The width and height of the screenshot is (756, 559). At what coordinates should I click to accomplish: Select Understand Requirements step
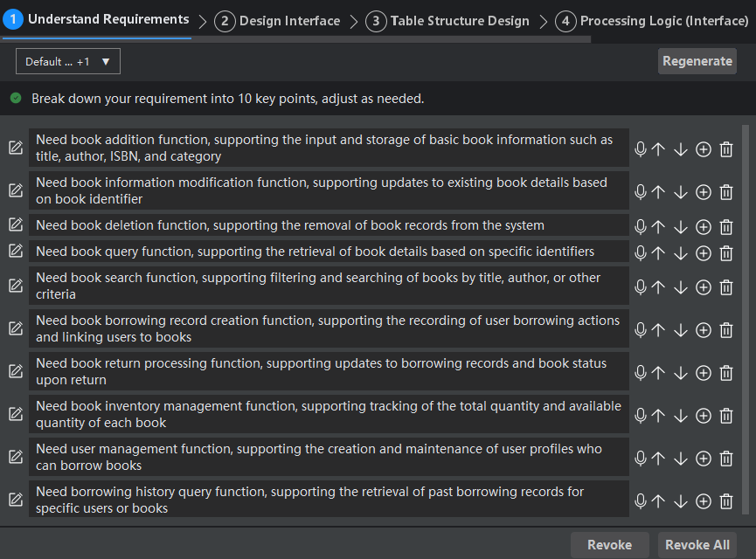[98, 19]
